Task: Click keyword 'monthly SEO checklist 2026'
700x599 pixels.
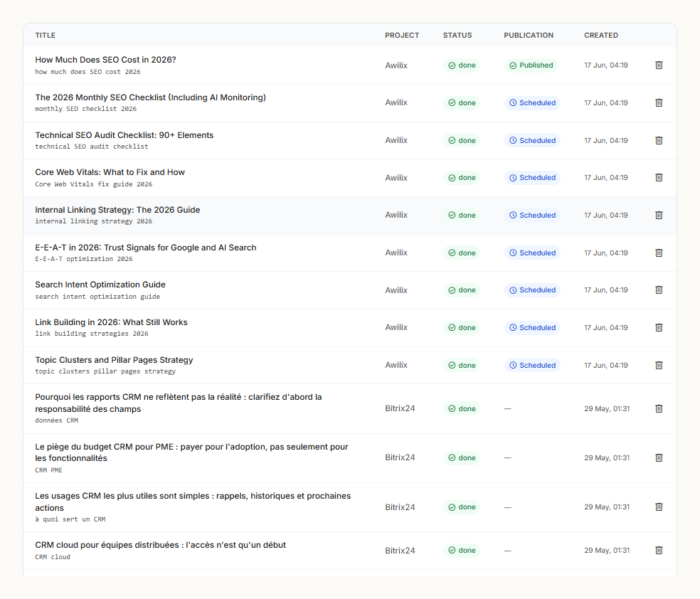Action: (85, 109)
